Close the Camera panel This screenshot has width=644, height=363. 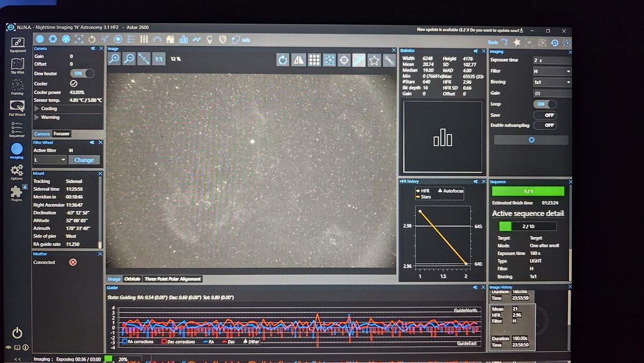100,48
